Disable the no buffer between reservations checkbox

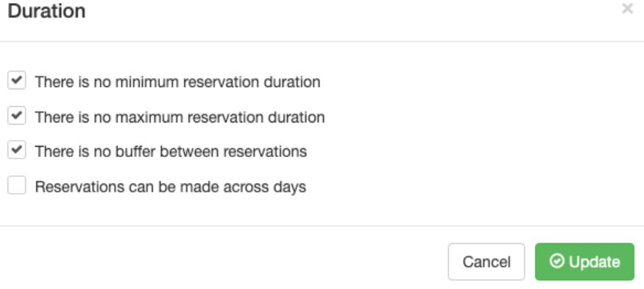(17, 150)
